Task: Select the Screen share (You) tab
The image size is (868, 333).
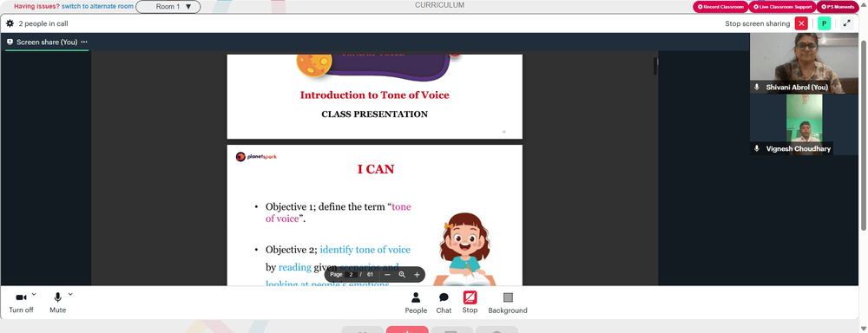Action: click(x=47, y=42)
